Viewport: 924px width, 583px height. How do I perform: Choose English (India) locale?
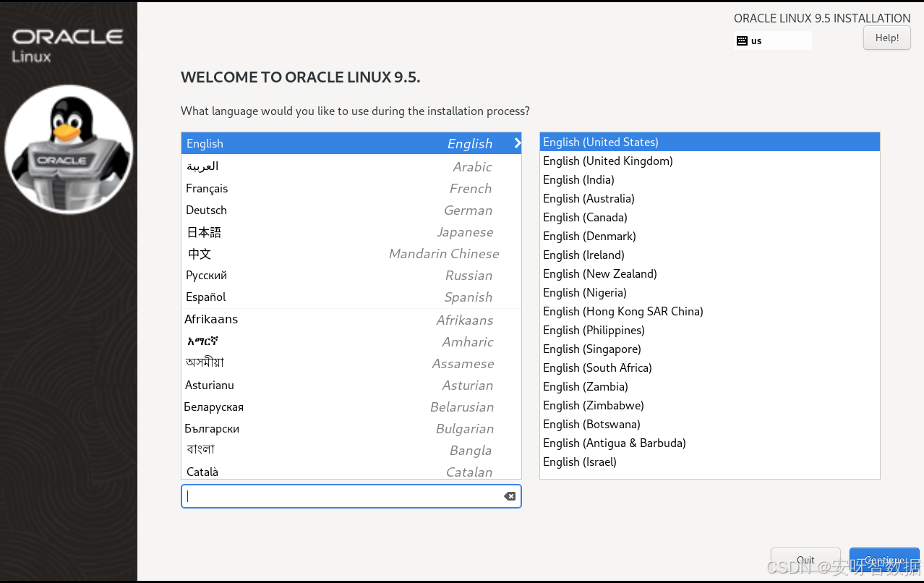(710, 179)
